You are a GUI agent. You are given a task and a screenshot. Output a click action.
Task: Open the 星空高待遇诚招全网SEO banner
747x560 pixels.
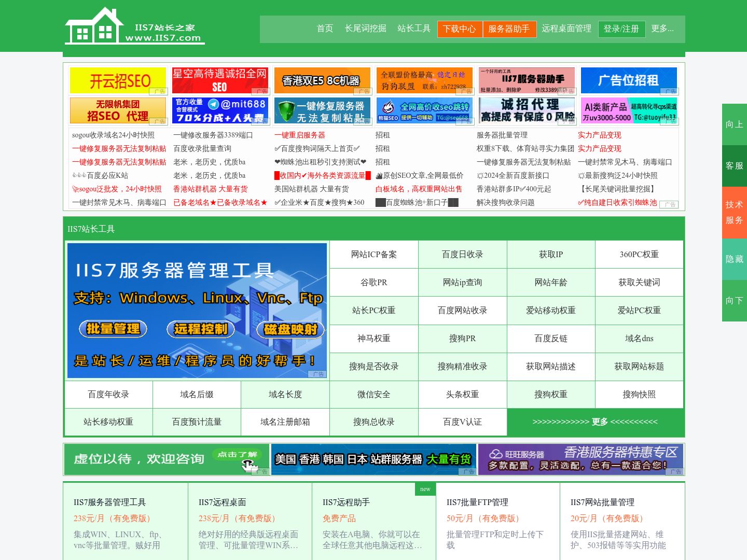tap(220, 81)
